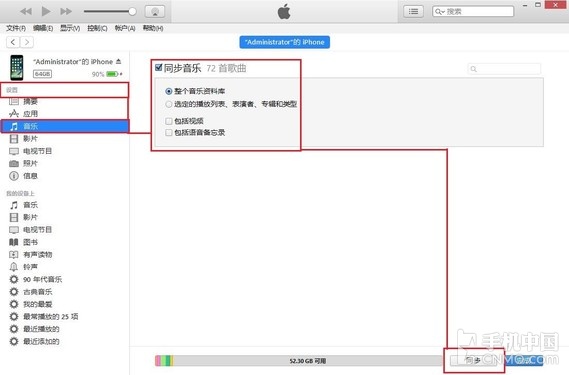The width and height of the screenshot is (569, 375).
Task: Open the 编辑(E) menu
Action: [x=43, y=28]
